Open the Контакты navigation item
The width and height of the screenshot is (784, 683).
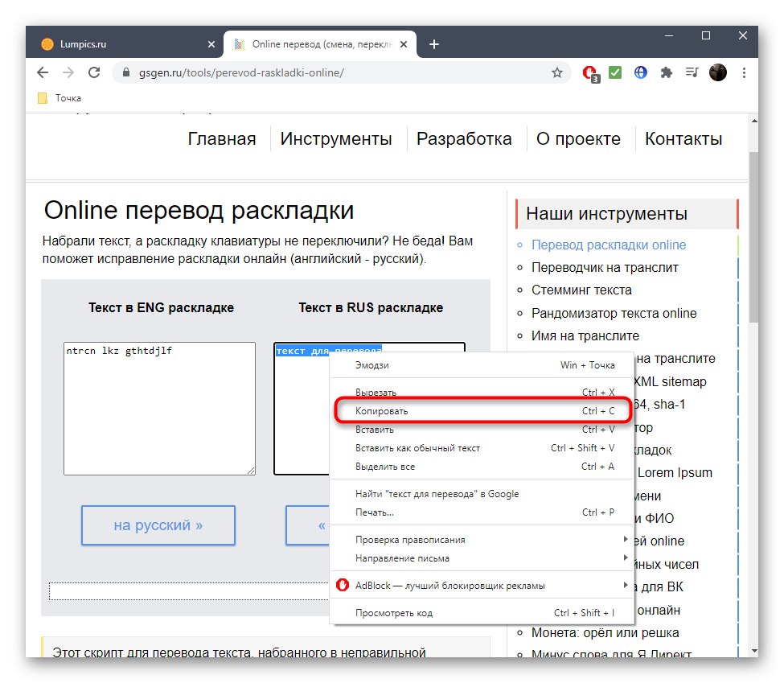[x=683, y=138]
